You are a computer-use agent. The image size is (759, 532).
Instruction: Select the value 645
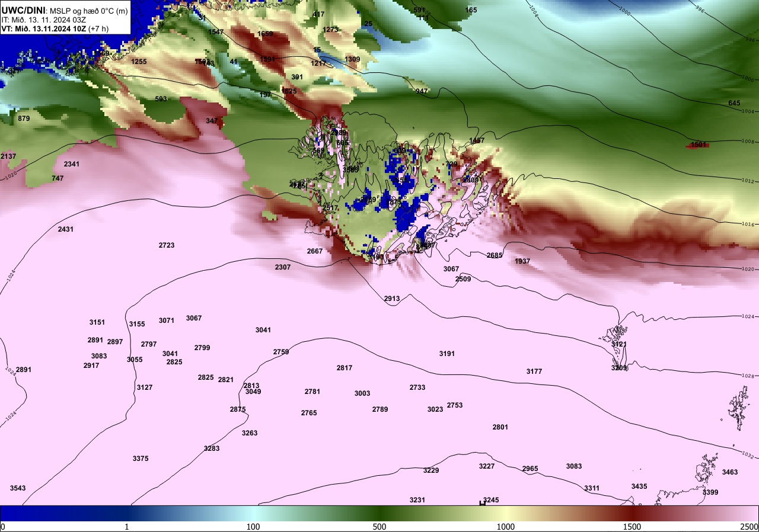[734, 103]
